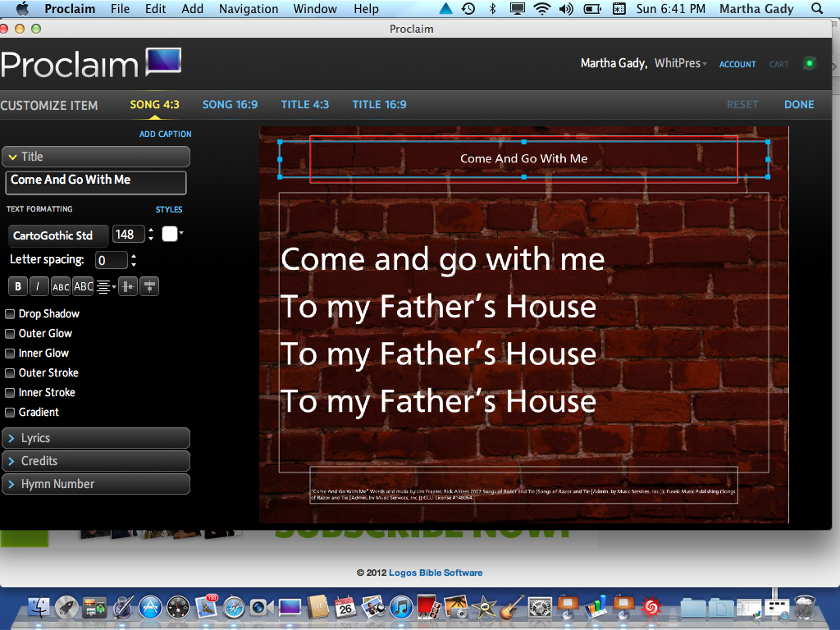Screen dimensions: 840x630
Task: Click the Time Machine menu bar icon
Action: tap(468, 8)
